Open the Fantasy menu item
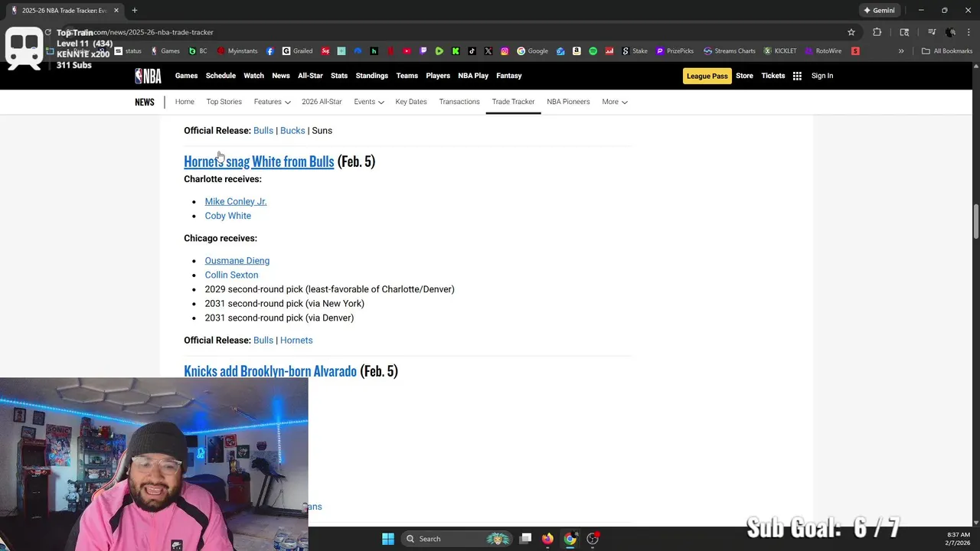Viewport: 980px width, 551px height. [x=509, y=76]
